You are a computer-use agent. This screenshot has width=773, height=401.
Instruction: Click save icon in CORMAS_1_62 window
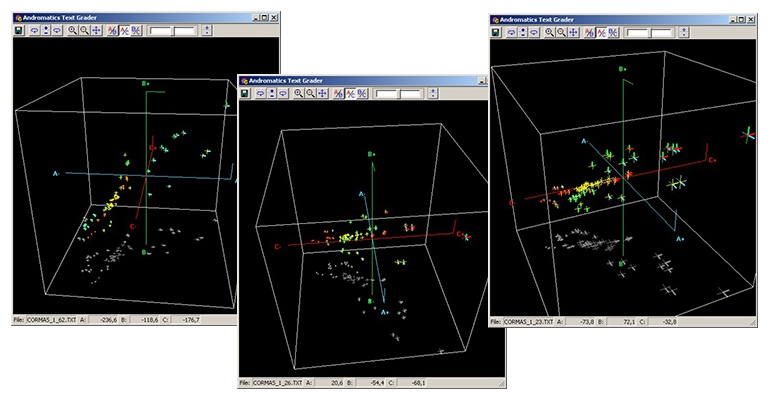click(19, 31)
